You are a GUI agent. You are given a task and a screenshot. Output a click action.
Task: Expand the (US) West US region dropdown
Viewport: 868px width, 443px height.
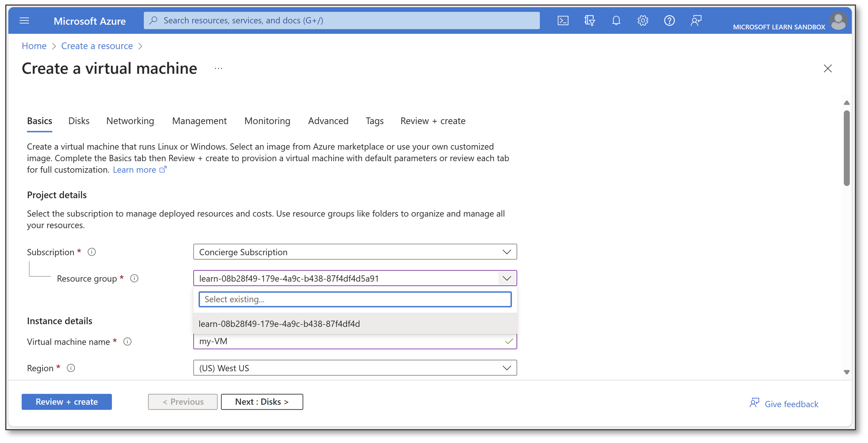point(507,368)
